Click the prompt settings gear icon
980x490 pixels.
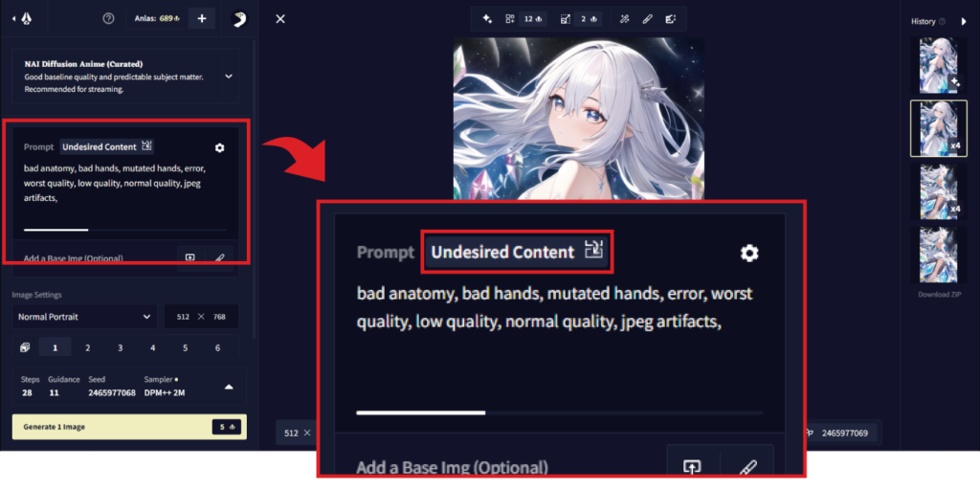pos(219,147)
